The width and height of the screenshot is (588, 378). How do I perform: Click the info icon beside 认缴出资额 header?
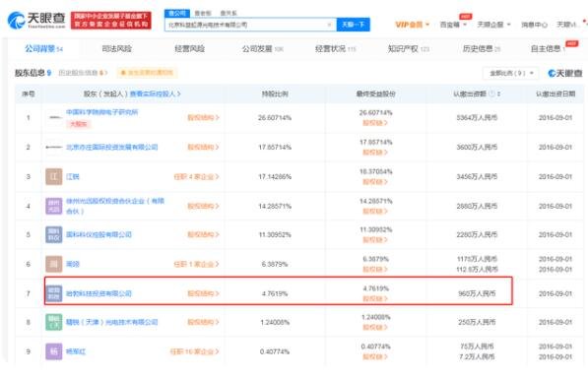point(492,94)
